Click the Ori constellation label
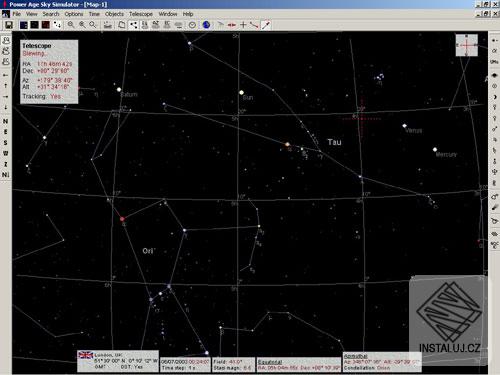Viewport: 500px width, 375px height. [149, 251]
